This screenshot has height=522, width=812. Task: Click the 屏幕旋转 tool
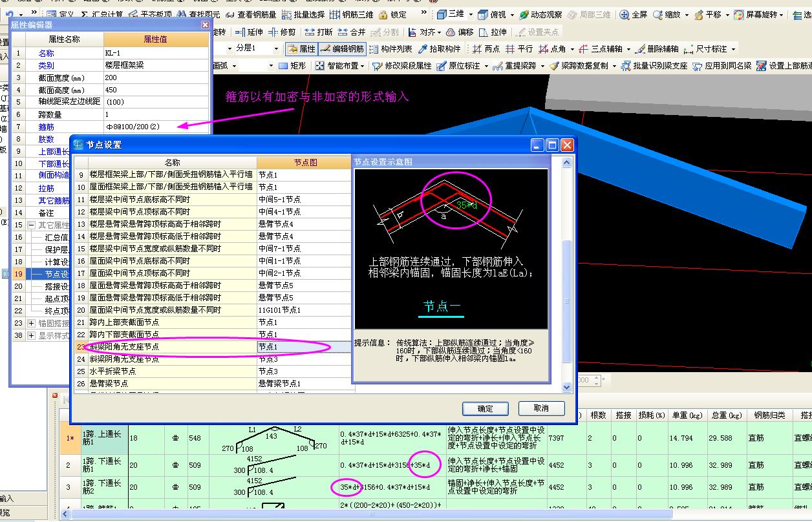click(x=756, y=14)
